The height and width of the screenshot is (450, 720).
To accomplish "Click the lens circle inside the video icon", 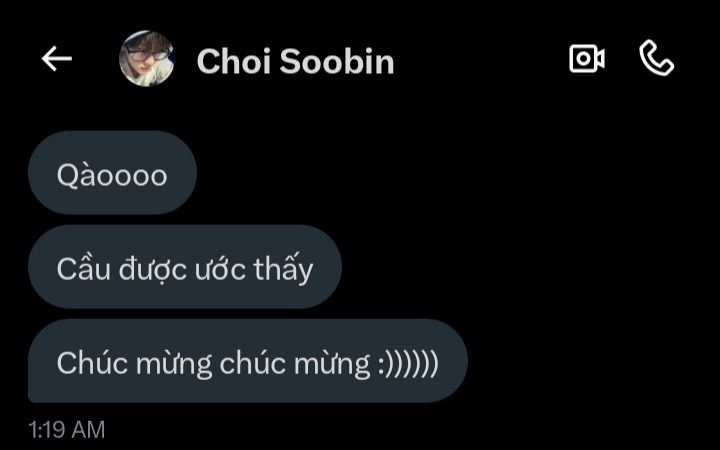I will (583, 58).
